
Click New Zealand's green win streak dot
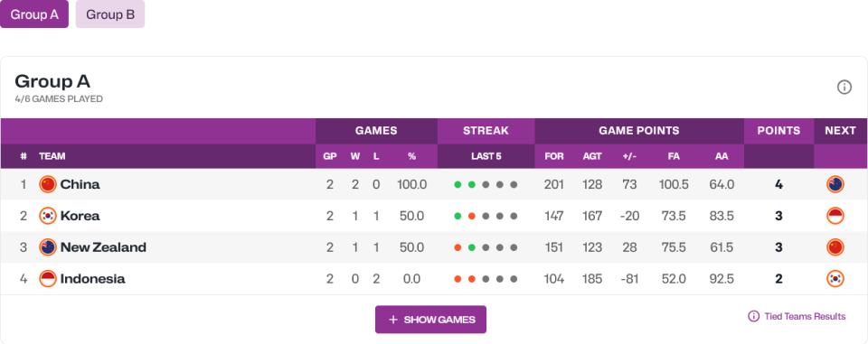472,247
